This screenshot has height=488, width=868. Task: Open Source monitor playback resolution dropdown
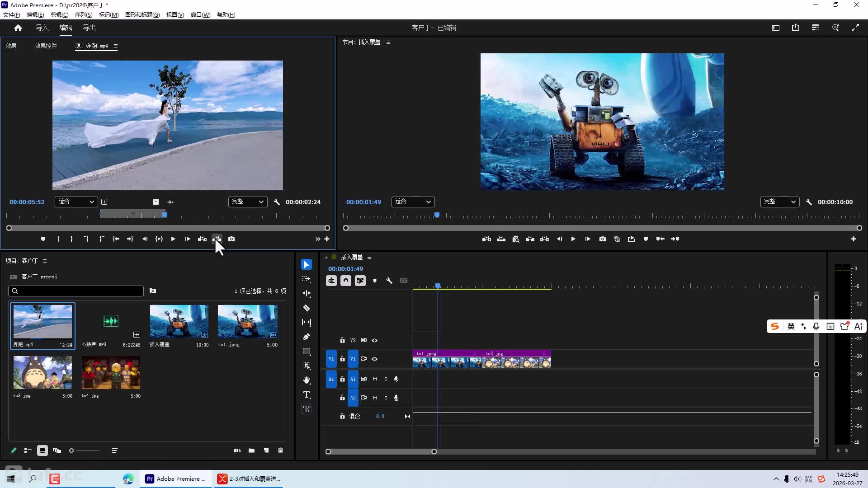(x=247, y=202)
